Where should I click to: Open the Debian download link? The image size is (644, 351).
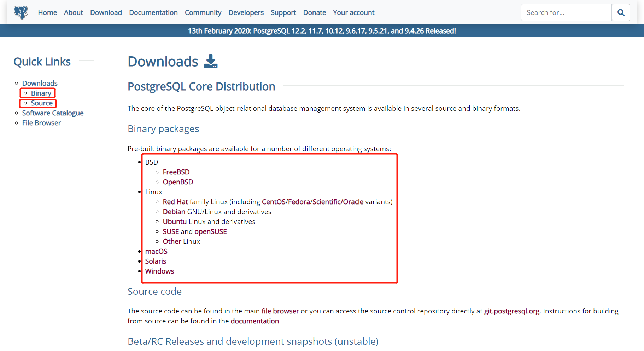(x=174, y=212)
